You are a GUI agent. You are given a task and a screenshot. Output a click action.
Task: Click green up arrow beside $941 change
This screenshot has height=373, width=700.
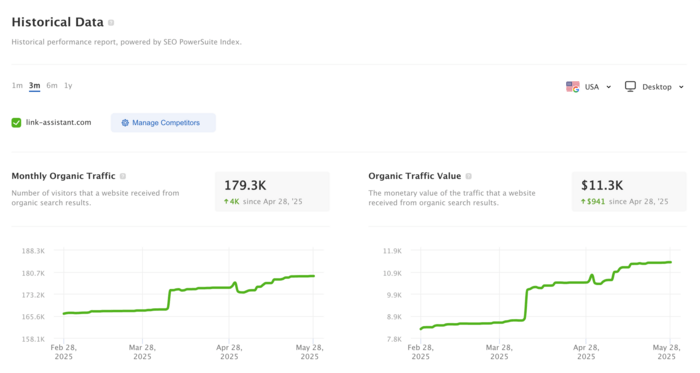583,202
